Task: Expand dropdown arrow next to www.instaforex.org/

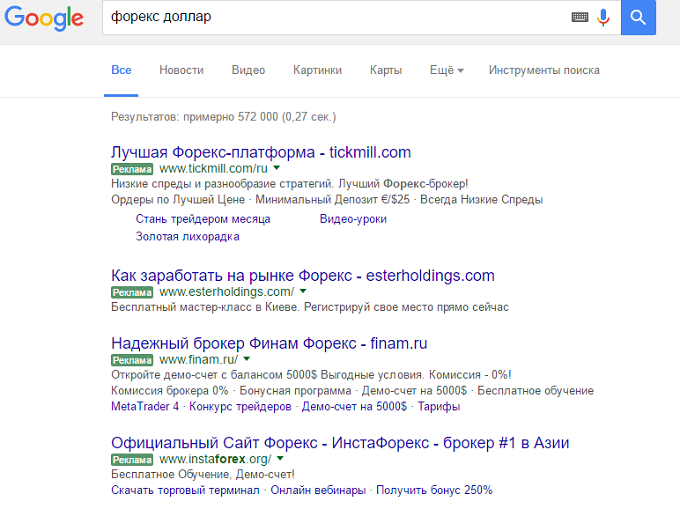Action: [280, 458]
